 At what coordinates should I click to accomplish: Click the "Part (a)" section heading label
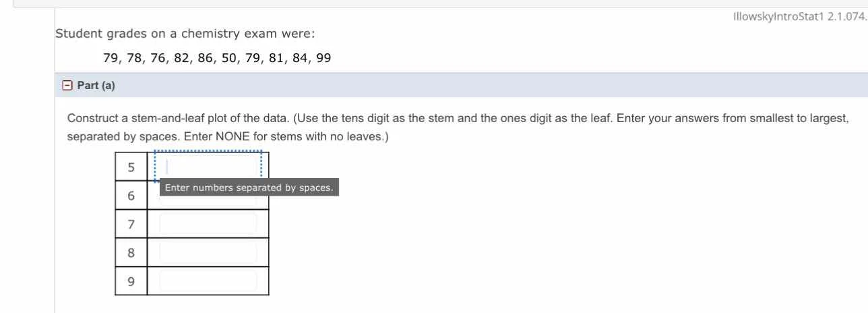click(96, 86)
